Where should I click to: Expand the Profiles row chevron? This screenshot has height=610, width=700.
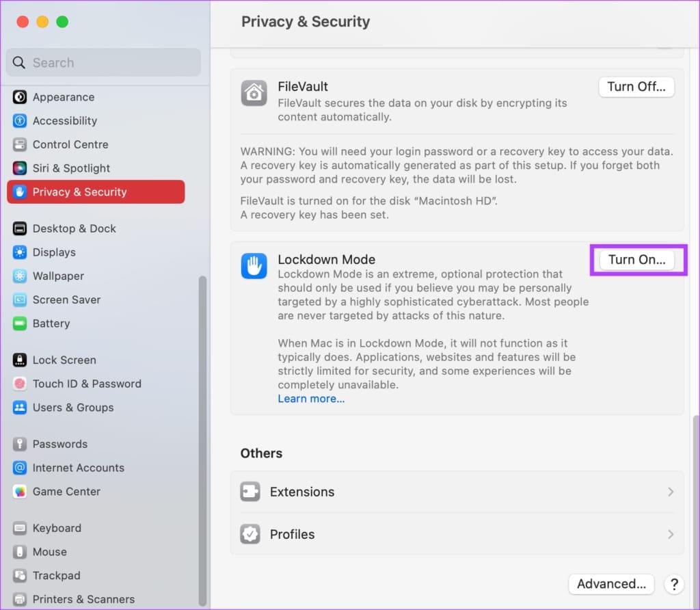click(671, 534)
